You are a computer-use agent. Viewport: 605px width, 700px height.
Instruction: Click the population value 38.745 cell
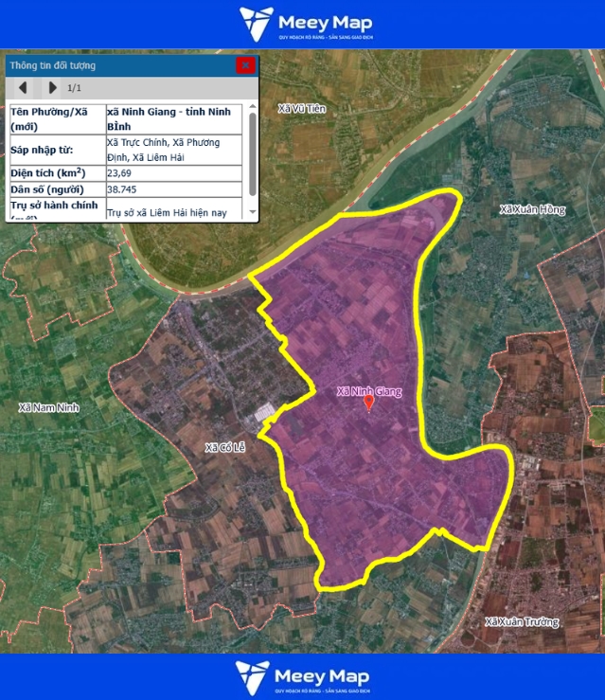(x=175, y=189)
